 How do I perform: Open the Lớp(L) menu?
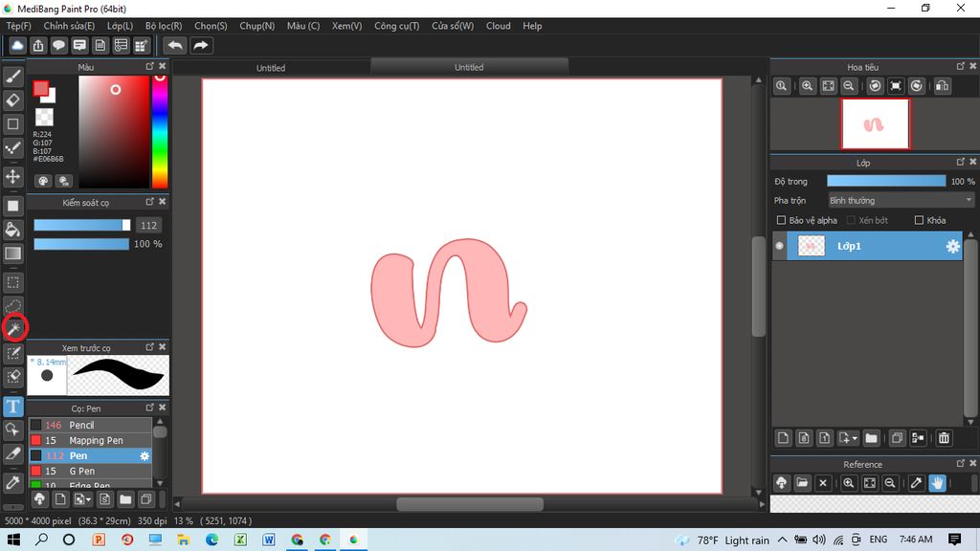[x=120, y=26]
